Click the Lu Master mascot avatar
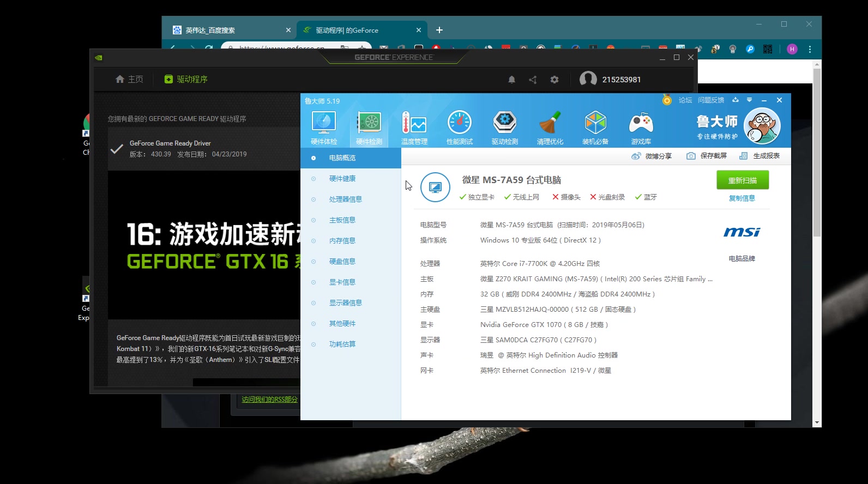The width and height of the screenshot is (868, 484). [x=762, y=125]
